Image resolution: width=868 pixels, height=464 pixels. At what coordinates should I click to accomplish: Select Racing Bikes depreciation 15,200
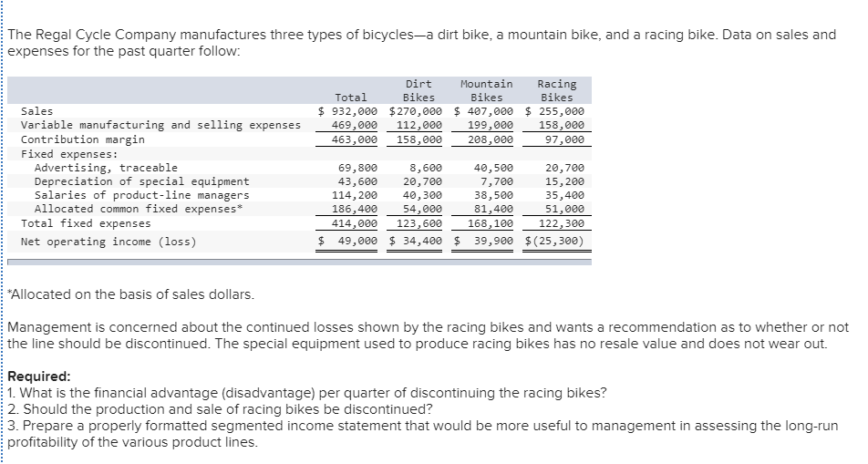564,181
